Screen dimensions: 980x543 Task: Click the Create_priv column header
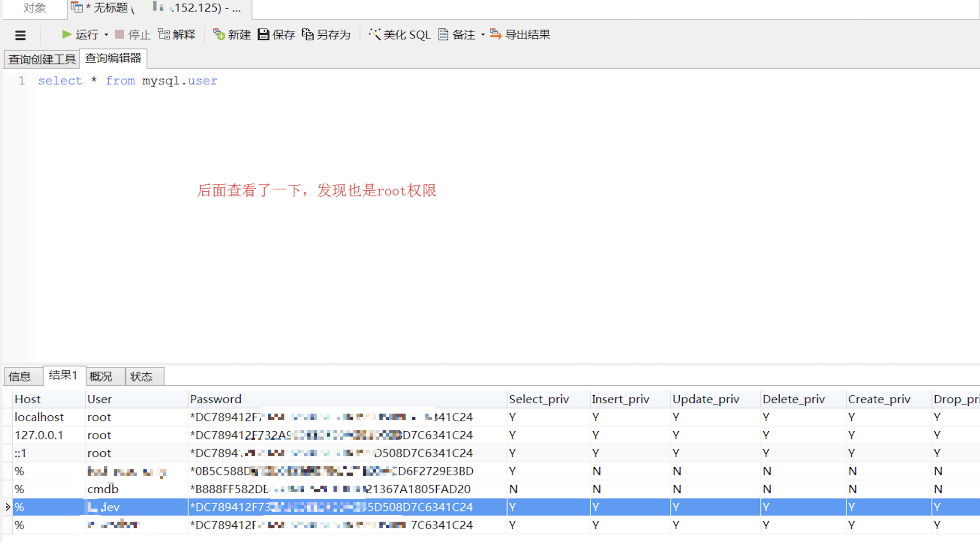tap(889, 399)
